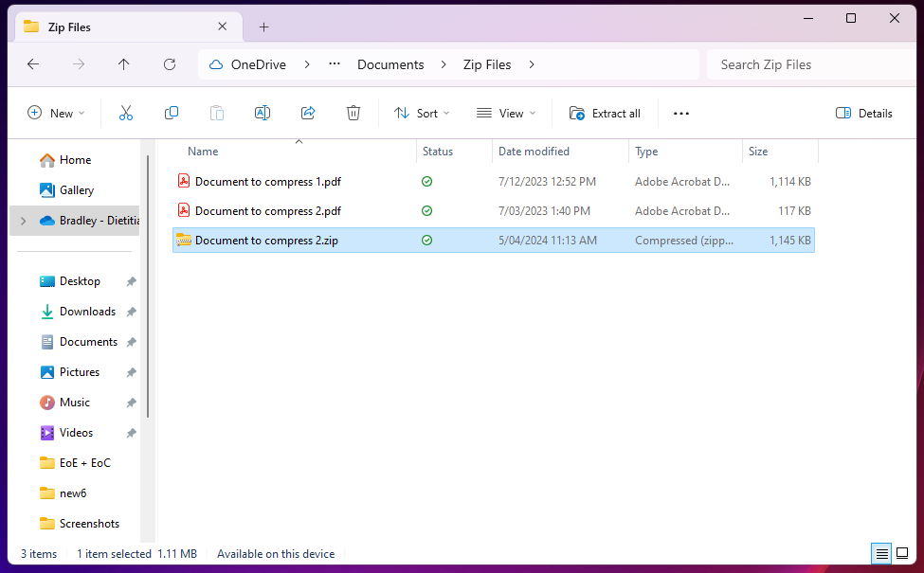The image size is (924, 573).
Task: Refresh the Zip Files folder
Action: tap(170, 64)
